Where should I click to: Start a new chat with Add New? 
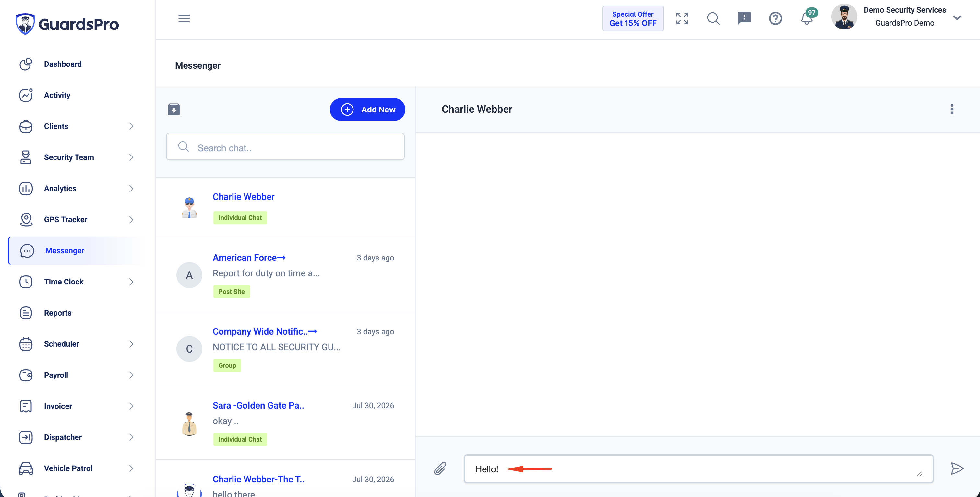tap(367, 110)
